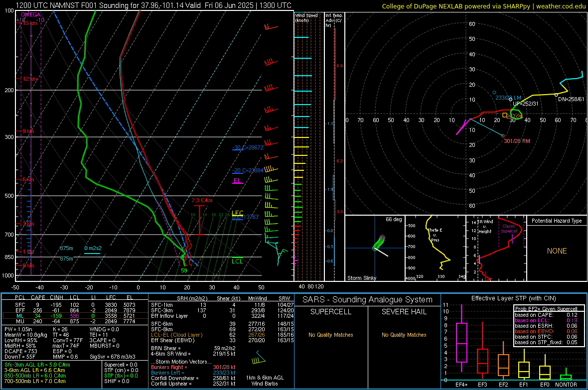Click 'No Quality Matches' under SUPERCELL

pyautogui.click(x=330, y=335)
